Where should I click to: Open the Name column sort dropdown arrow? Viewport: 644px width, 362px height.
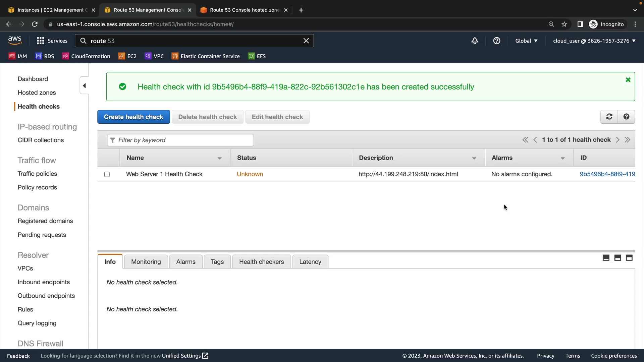[219, 158]
